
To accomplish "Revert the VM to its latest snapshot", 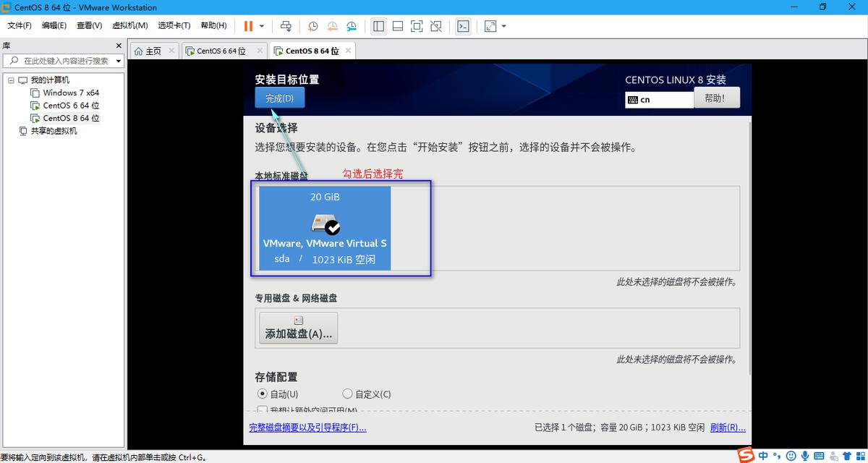I will tap(332, 25).
